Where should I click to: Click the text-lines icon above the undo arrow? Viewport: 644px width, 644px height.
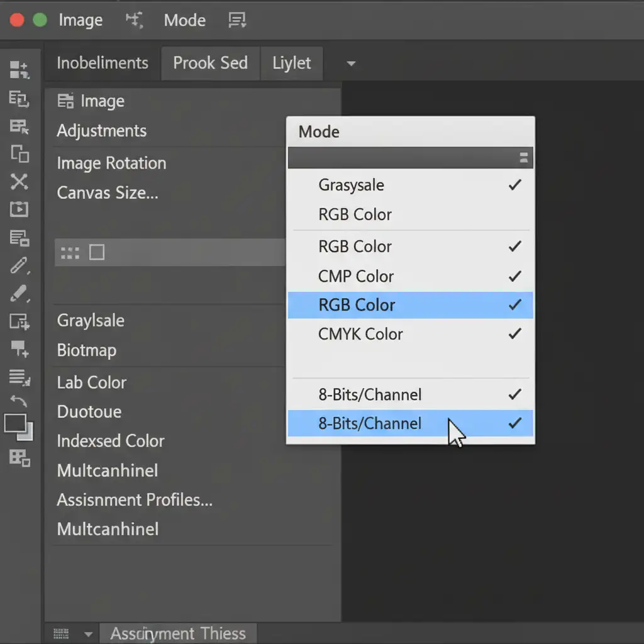coord(19,377)
